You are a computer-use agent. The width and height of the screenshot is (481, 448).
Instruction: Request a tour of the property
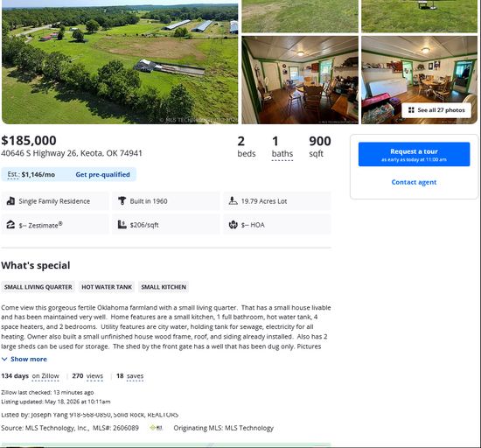414,154
